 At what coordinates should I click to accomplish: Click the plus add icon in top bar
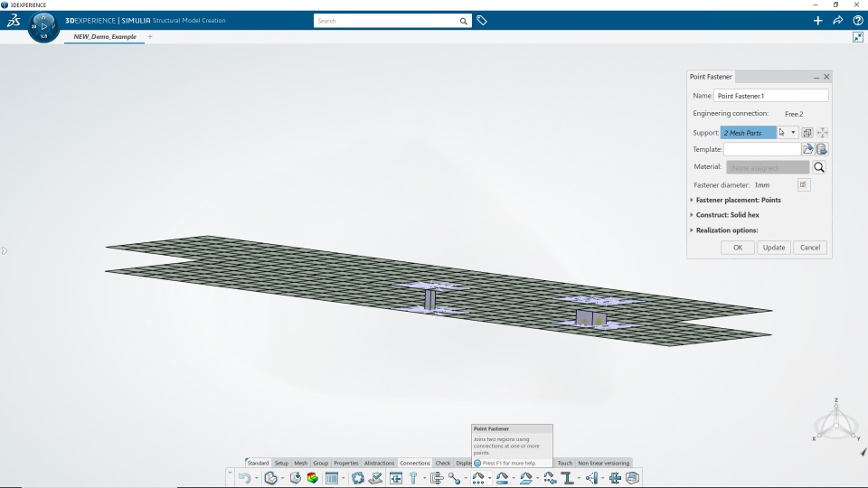817,21
